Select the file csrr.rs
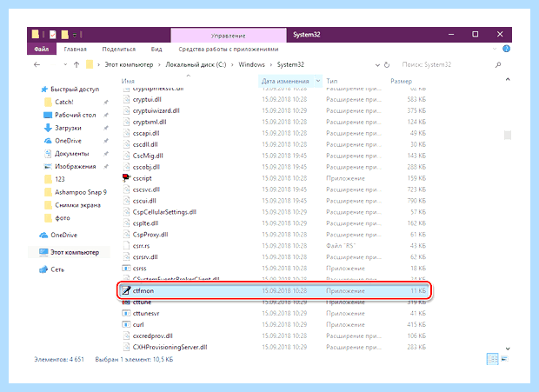 coord(142,246)
